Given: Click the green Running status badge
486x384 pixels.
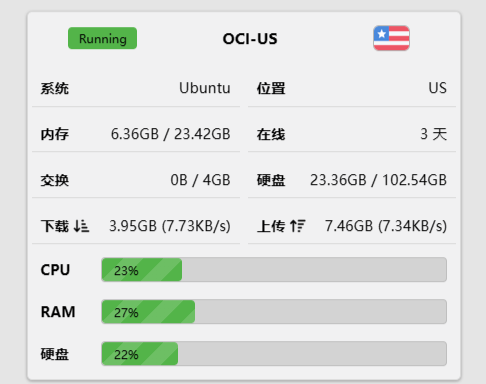Looking at the screenshot, I should pyautogui.click(x=102, y=38).
